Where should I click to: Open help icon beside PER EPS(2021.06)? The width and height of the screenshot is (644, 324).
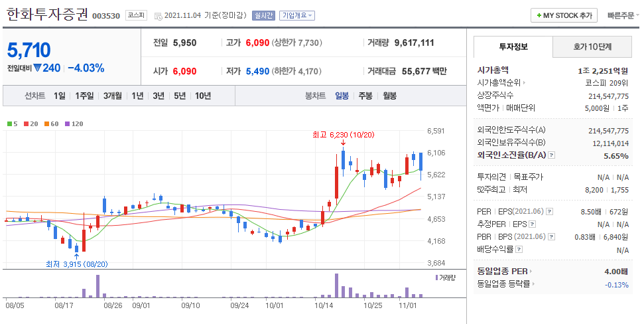click(x=549, y=212)
